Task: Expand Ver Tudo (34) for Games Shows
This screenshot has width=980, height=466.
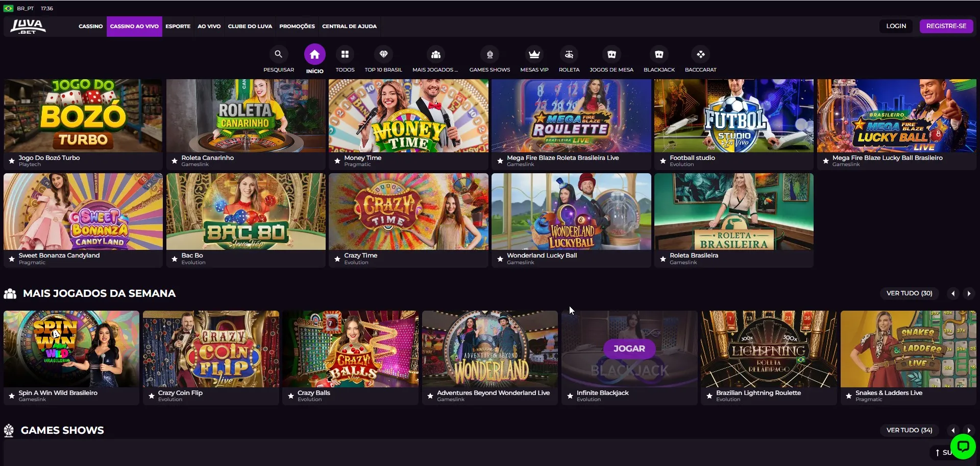Action: coord(909,430)
